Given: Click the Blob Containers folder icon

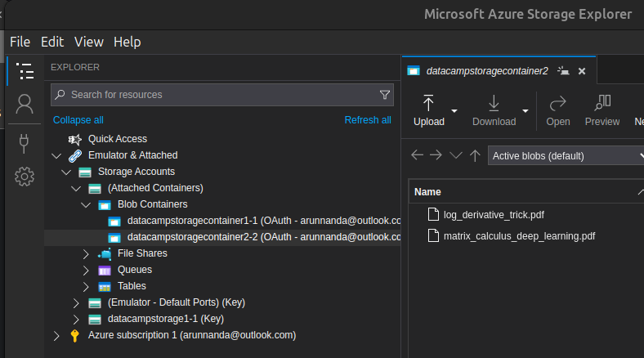Looking at the screenshot, I should (105, 205).
